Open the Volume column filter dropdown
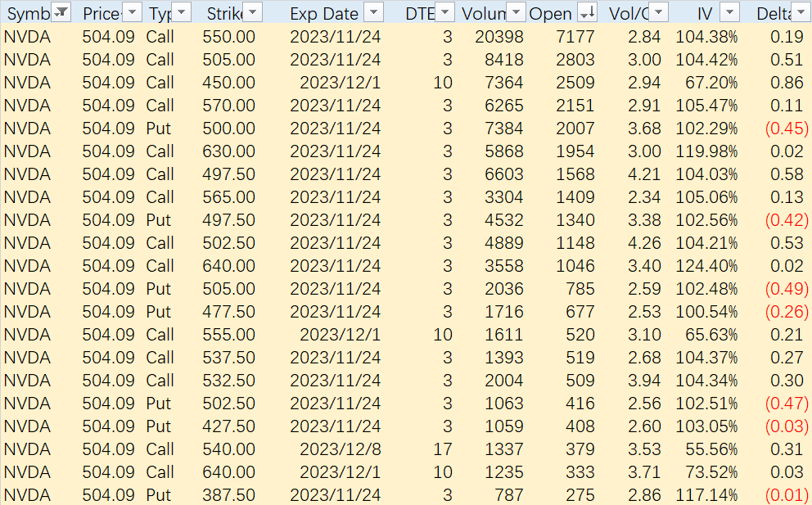This screenshot has height=505, width=812. [x=516, y=12]
